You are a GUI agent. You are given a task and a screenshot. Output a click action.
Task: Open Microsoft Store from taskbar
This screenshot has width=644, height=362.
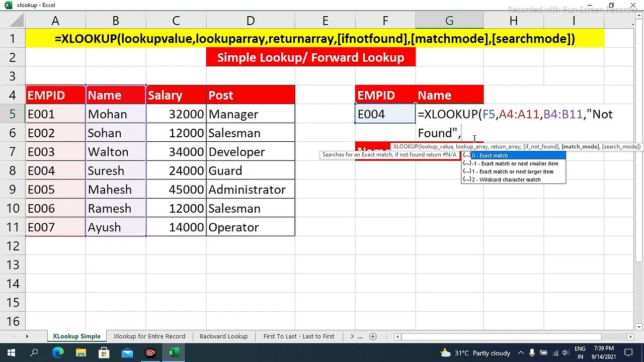(x=104, y=353)
